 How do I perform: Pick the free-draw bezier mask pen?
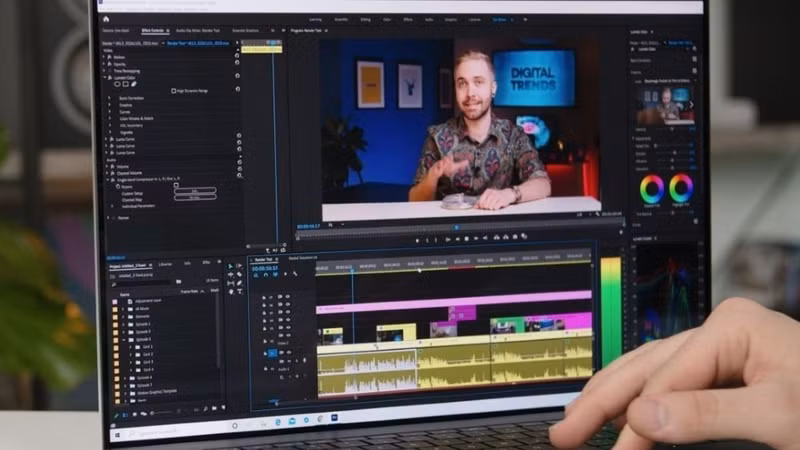[134, 84]
